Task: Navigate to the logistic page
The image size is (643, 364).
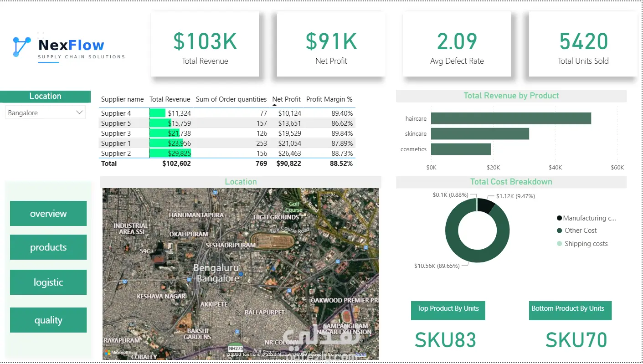Action: [48, 282]
